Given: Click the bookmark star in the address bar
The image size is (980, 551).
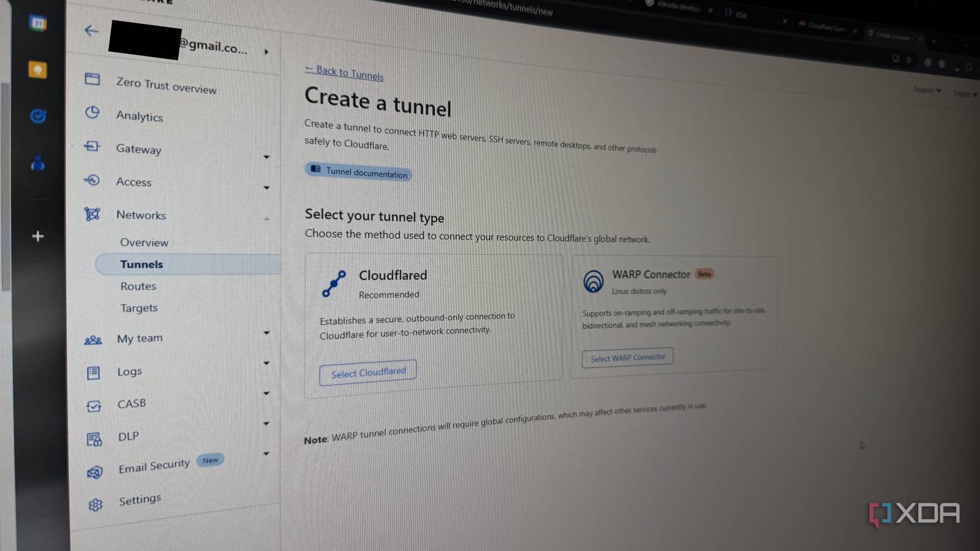Looking at the screenshot, I should click(908, 59).
